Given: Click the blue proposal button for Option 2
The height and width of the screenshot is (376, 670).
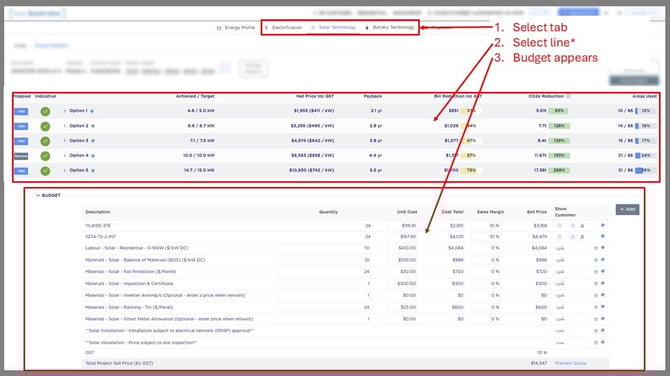Looking at the screenshot, I should click(21, 126).
